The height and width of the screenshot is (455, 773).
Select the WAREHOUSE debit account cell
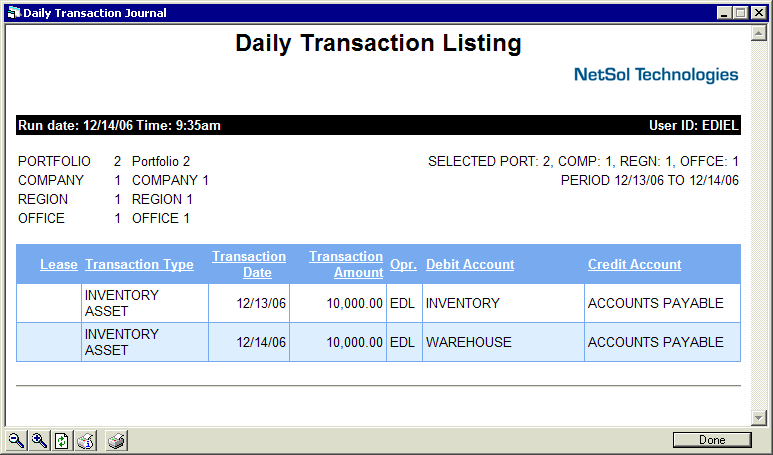tap(468, 342)
